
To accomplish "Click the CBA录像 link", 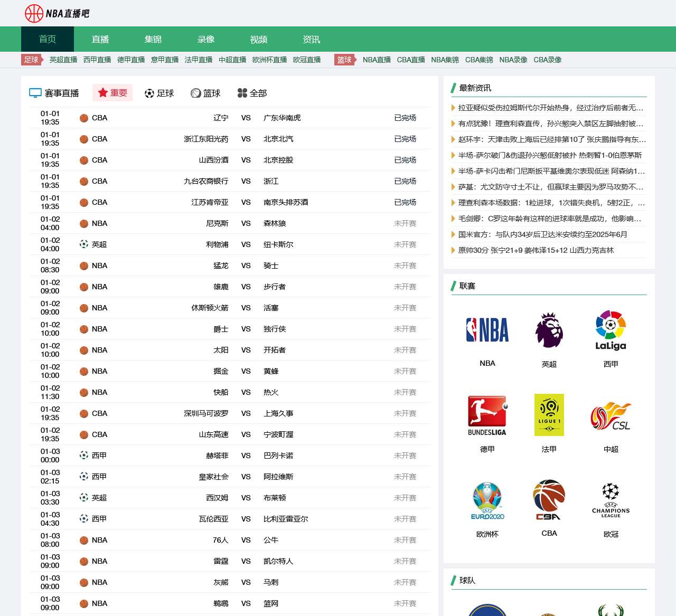I will click(x=548, y=60).
